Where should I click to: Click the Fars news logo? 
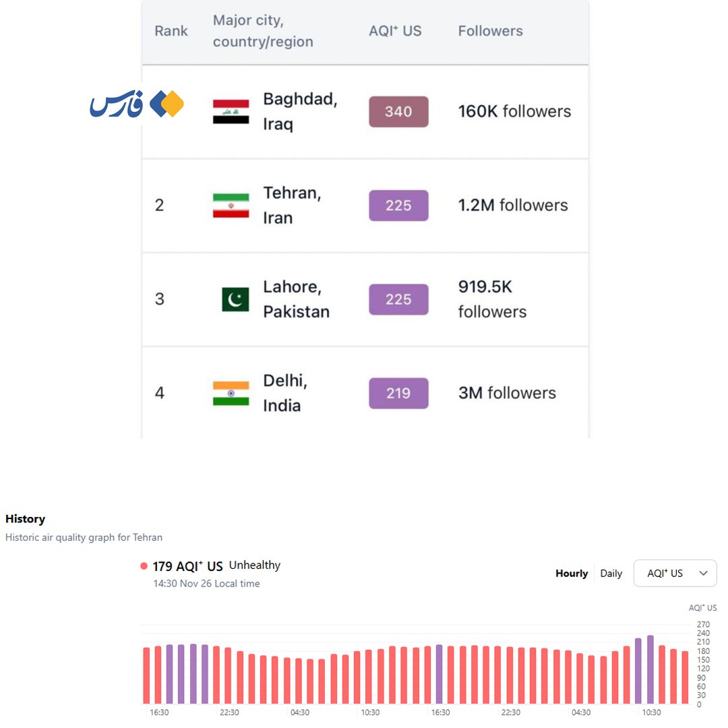pos(137,104)
